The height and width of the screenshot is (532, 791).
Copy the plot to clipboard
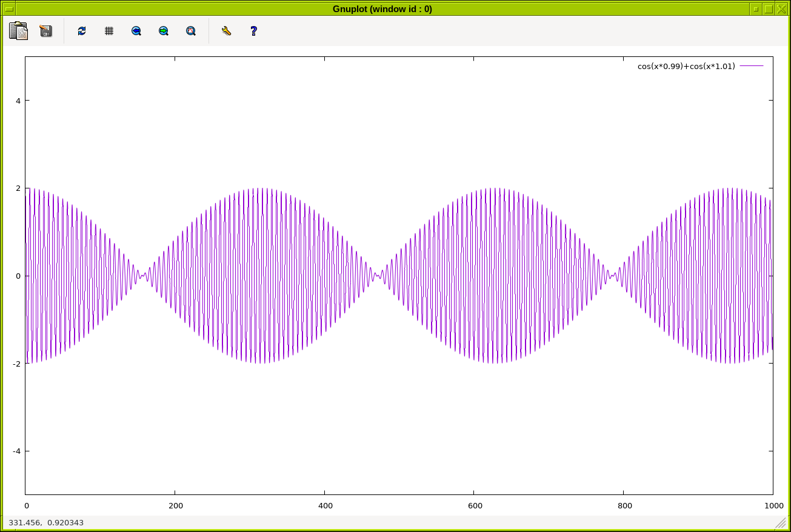18,31
